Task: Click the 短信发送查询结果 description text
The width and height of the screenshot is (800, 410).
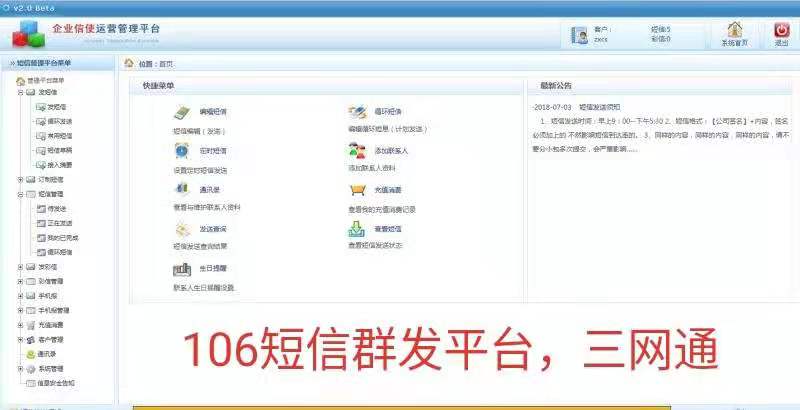Action: click(x=200, y=246)
